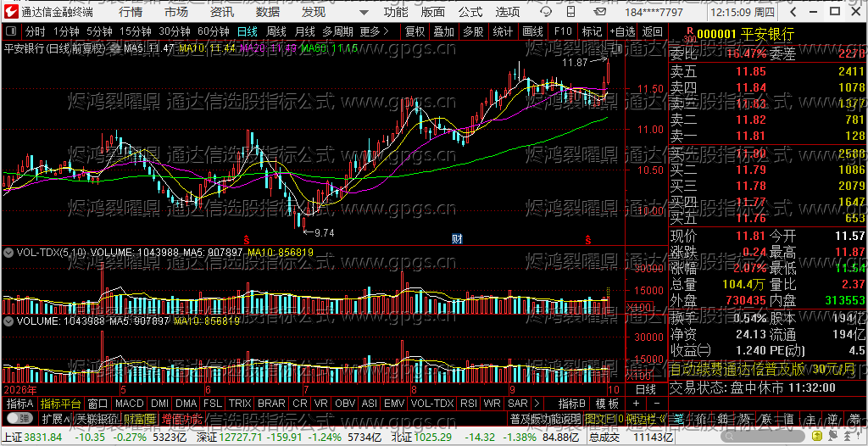This screenshot has width=868, height=446.
Task: Click the F10 info button
Action: point(563,31)
